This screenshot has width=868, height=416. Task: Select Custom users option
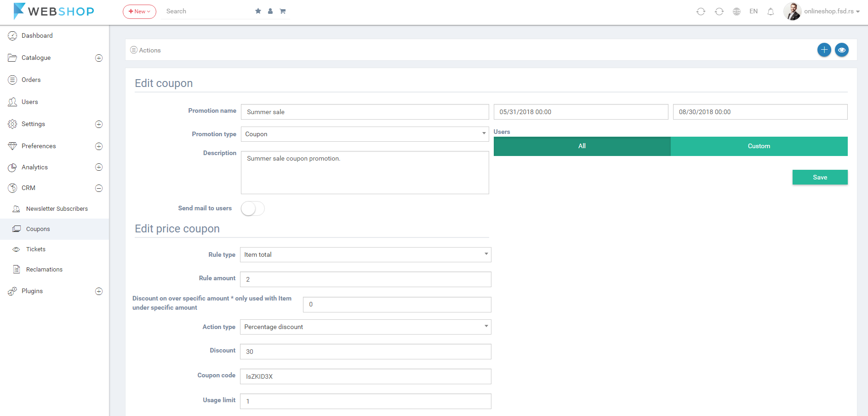pos(759,146)
